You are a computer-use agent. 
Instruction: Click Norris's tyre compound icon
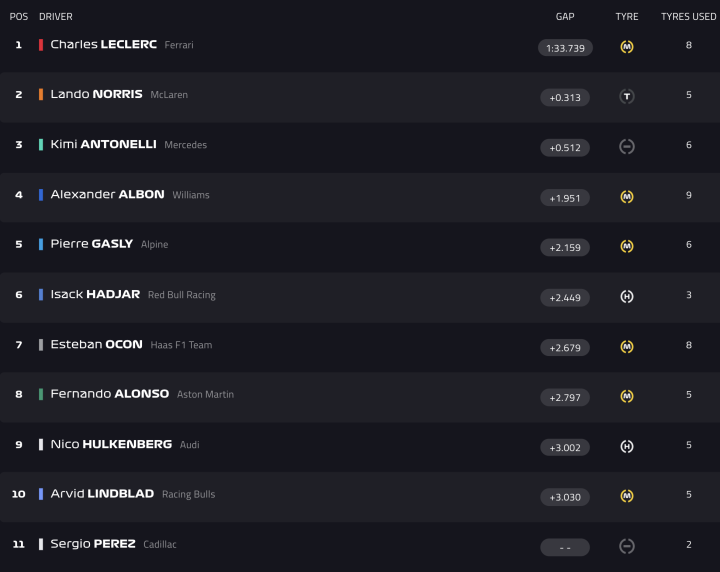coord(627,97)
